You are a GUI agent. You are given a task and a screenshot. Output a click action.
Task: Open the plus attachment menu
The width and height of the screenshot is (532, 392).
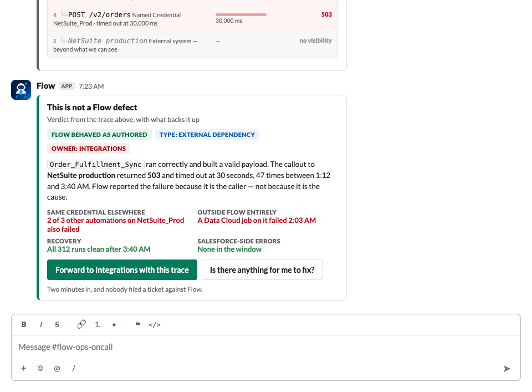click(x=24, y=368)
